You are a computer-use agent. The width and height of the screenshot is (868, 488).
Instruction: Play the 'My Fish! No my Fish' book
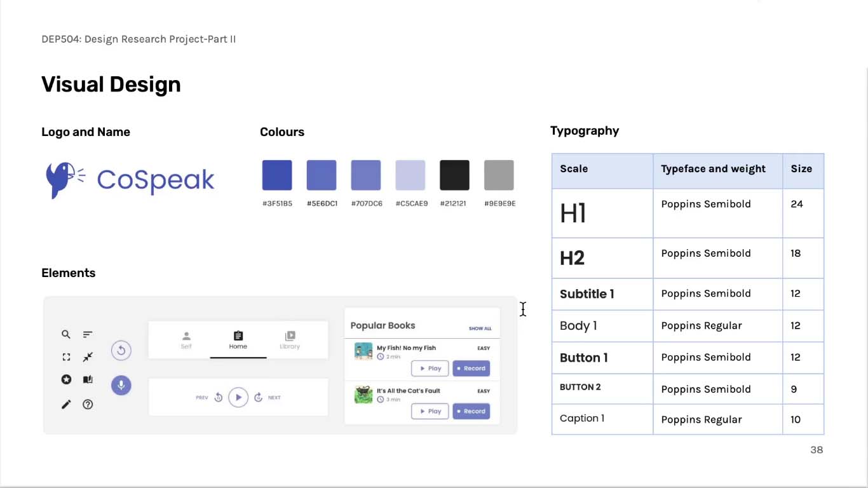click(x=430, y=369)
